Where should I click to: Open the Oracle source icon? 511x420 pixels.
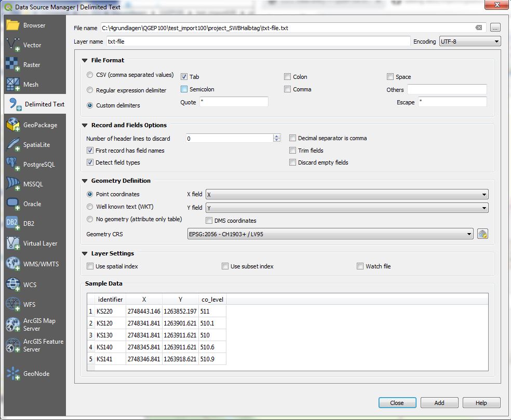[x=12, y=204]
